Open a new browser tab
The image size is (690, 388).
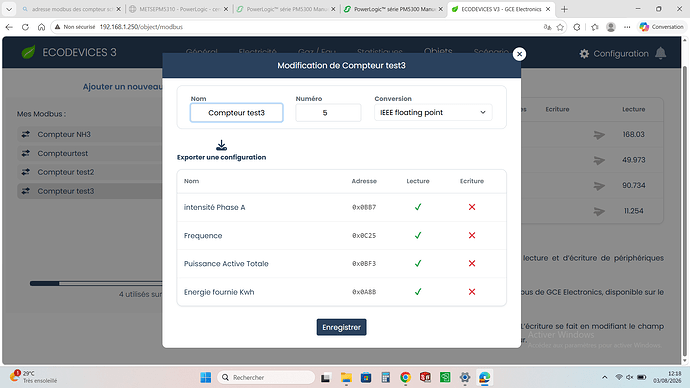(564, 9)
